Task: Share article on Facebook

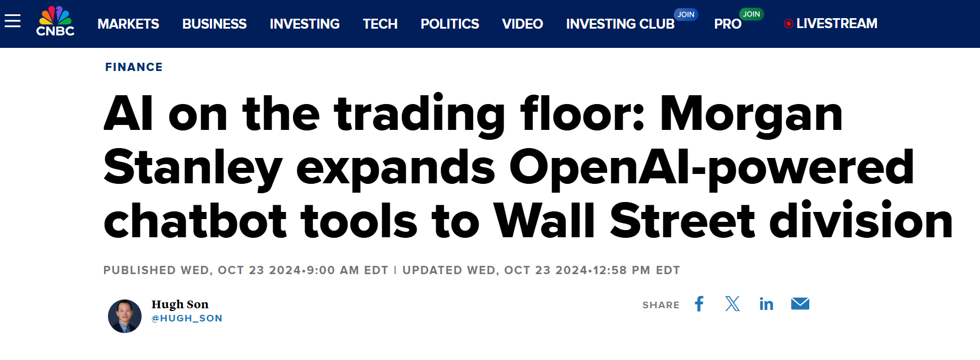Action: coord(699,304)
